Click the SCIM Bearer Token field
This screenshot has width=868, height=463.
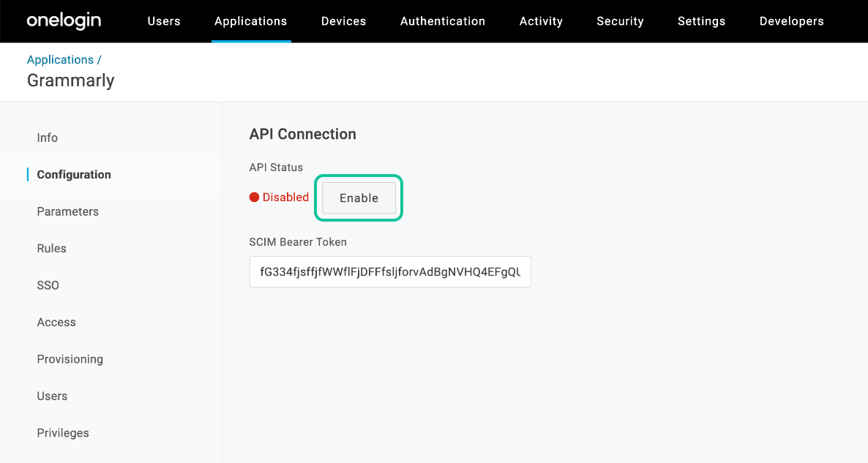click(x=389, y=271)
